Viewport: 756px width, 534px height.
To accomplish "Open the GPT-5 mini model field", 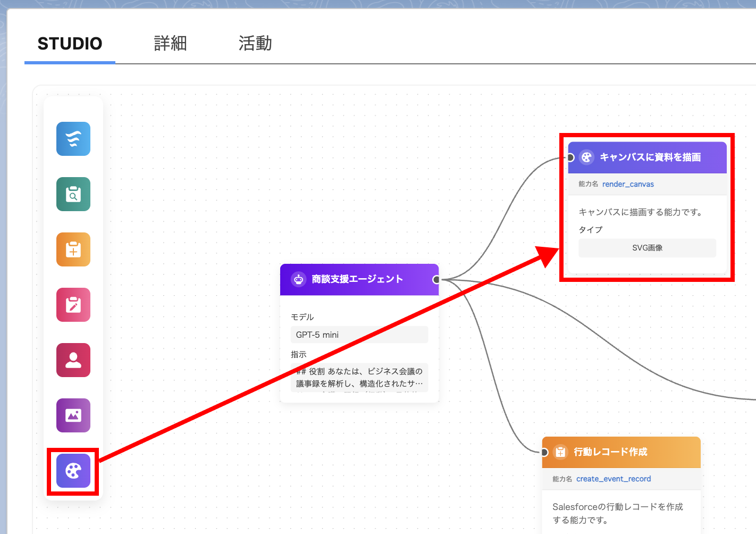I will (x=359, y=335).
